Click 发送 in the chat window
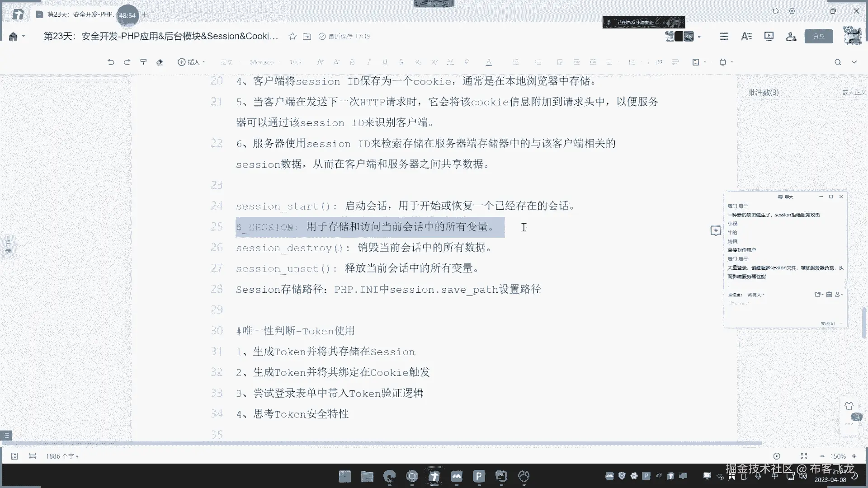 [828, 323]
